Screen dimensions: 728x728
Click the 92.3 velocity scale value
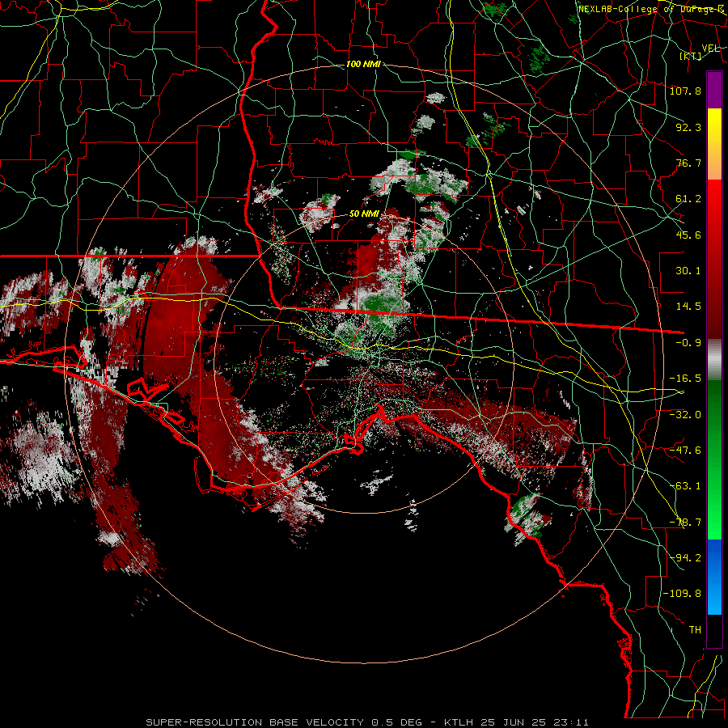[688, 127]
